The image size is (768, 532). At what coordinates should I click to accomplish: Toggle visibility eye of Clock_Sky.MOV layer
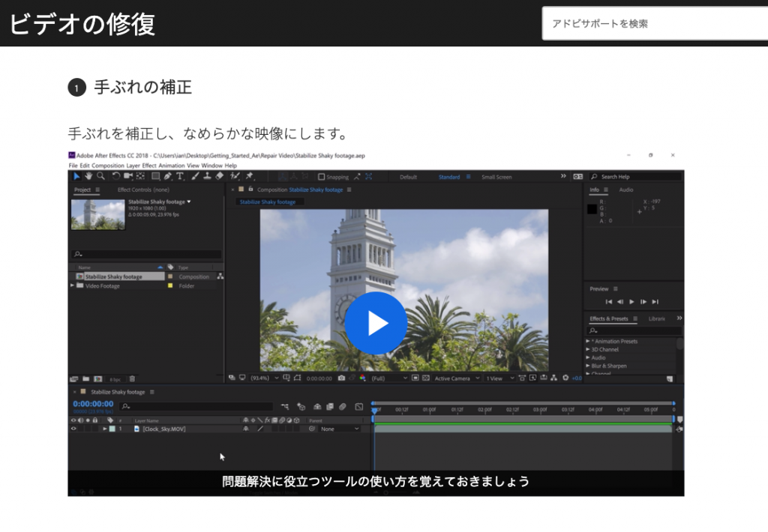coord(73,429)
